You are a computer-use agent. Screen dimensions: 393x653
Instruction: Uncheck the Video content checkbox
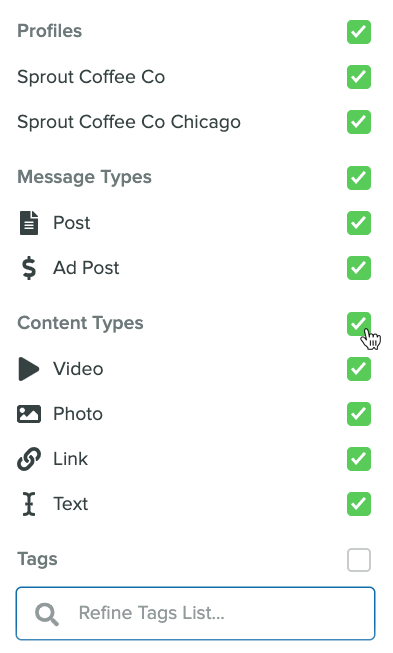(359, 369)
